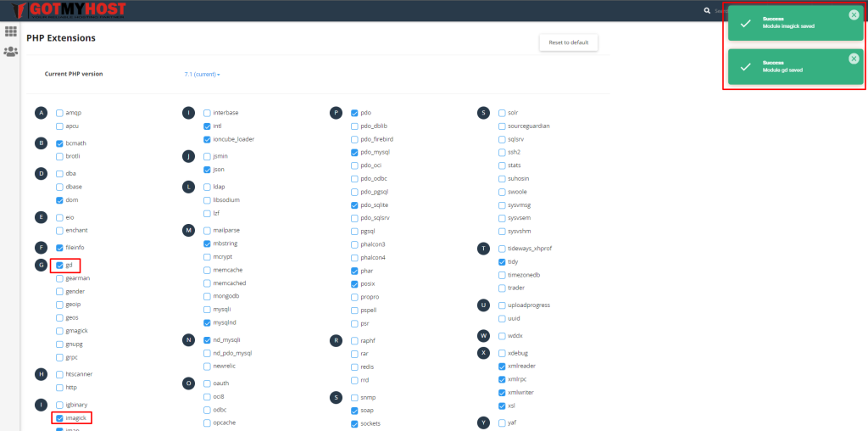Enable the mysqli extension checkbox
868x431 pixels.
tap(208, 309)
